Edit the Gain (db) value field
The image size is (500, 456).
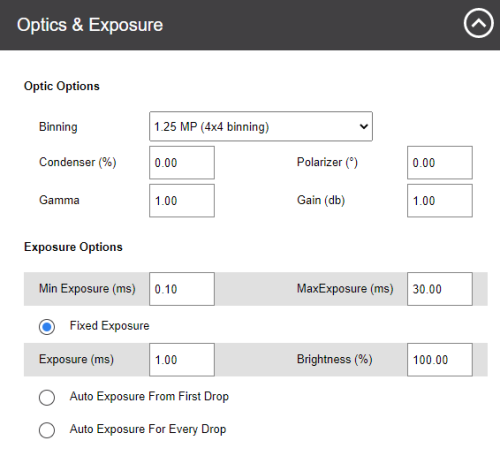440,201
